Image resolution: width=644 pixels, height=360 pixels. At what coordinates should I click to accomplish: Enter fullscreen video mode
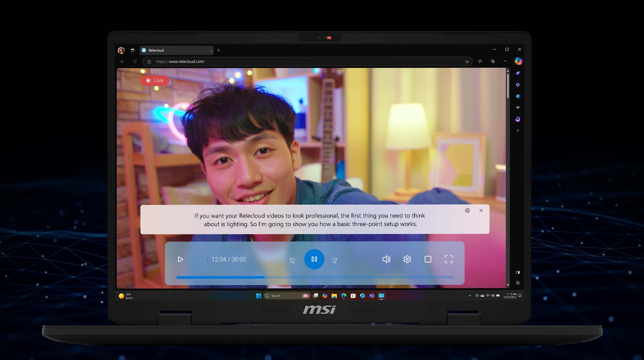tap(449, 259)
